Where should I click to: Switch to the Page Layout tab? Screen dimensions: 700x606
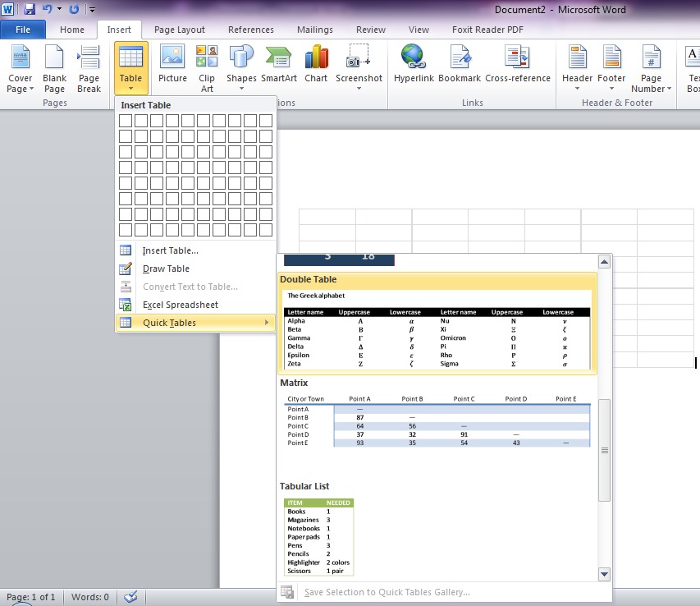(x=179, y=29)
